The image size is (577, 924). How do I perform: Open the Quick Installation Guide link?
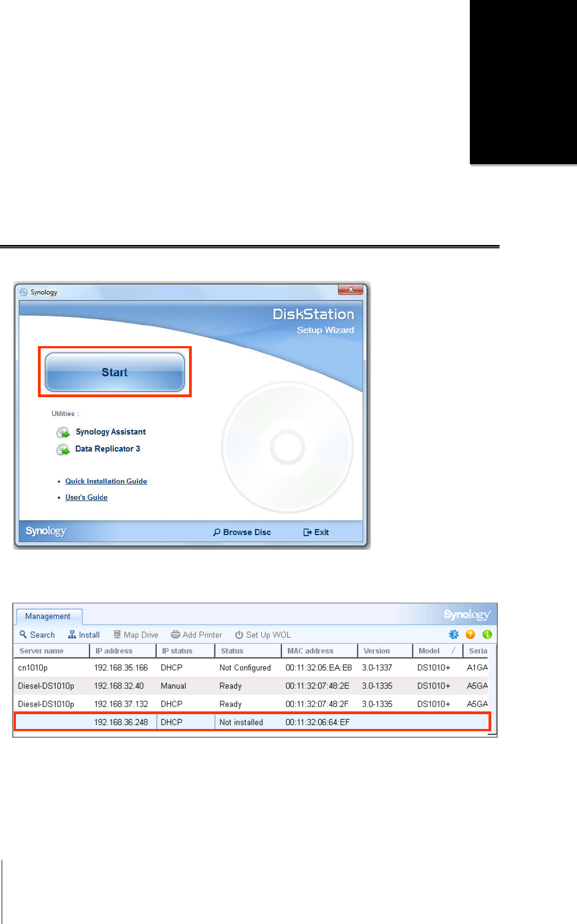(106, 481)
